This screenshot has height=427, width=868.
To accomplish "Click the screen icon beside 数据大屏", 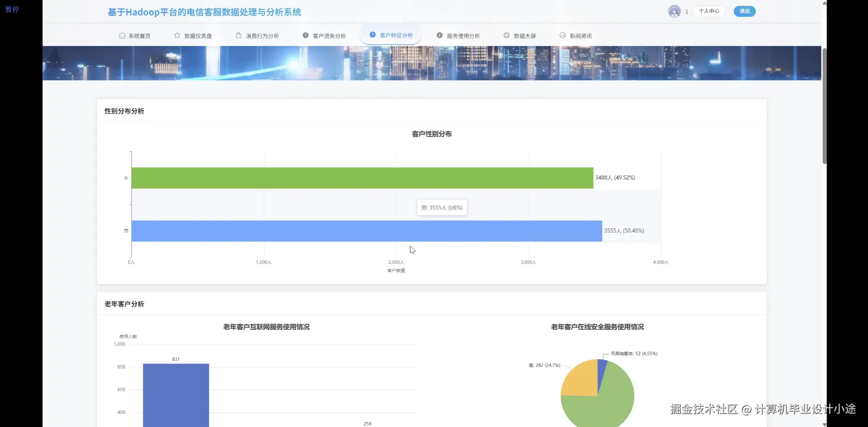I will (x=507, y=35).
